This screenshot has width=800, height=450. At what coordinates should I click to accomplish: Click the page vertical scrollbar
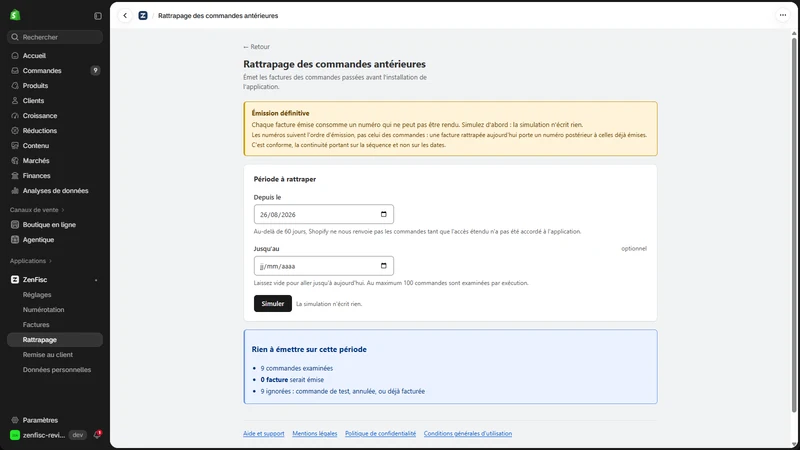794,224
